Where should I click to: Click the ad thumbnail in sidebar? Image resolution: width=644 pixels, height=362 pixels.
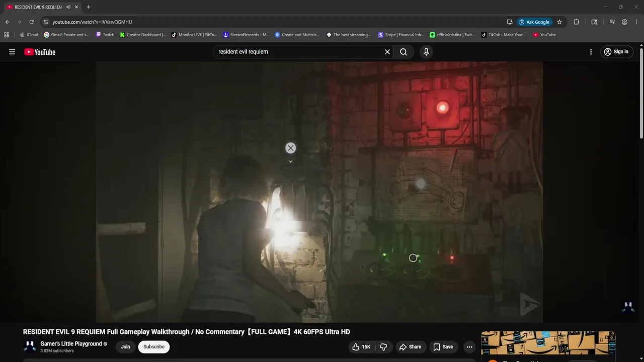pyautogui.click(x=548, y=344)
